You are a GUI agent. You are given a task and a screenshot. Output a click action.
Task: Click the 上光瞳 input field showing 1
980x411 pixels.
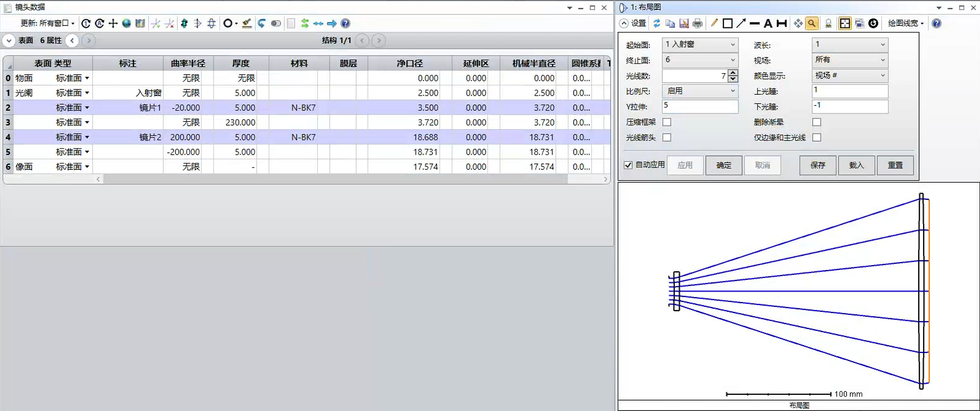[850, 91]
